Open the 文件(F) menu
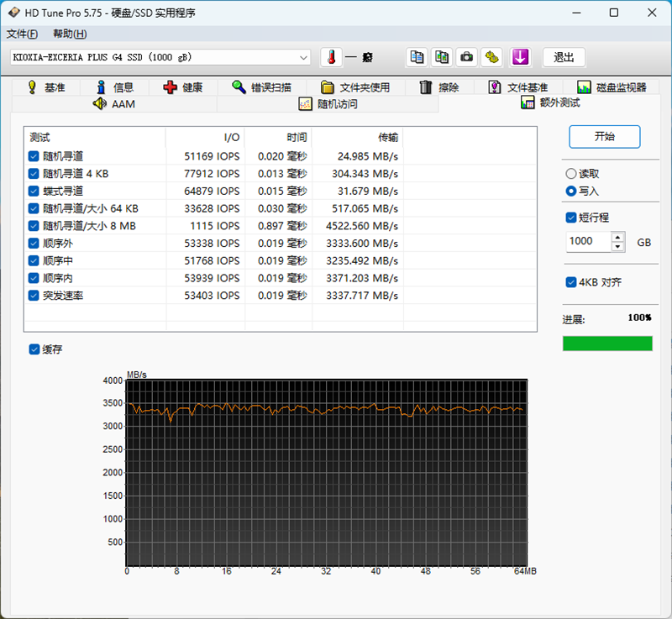This screenshot has width=672, height=619. coord(22,34)
